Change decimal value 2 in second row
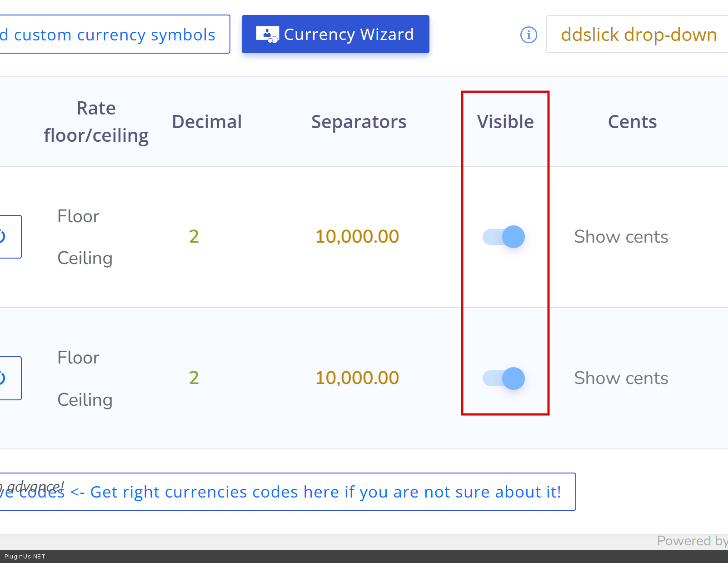 pyautogui.click(x=194, y=378)
